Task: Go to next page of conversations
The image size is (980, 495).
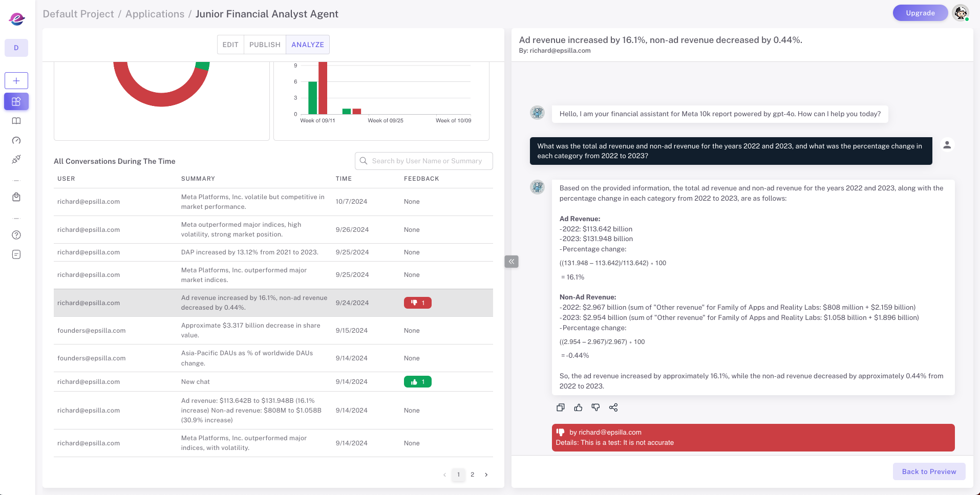Action: (486, 475)
